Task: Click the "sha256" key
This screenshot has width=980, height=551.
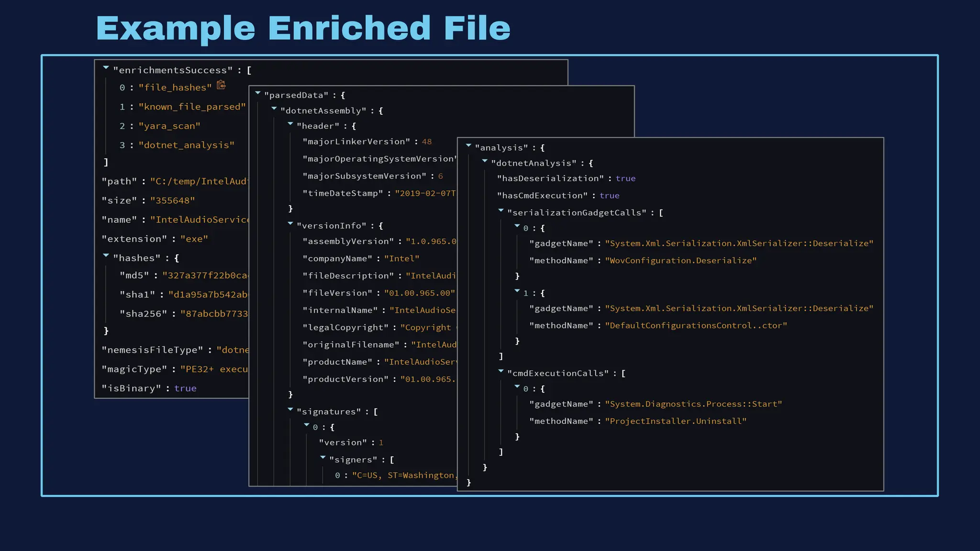Action: (144, 313)
